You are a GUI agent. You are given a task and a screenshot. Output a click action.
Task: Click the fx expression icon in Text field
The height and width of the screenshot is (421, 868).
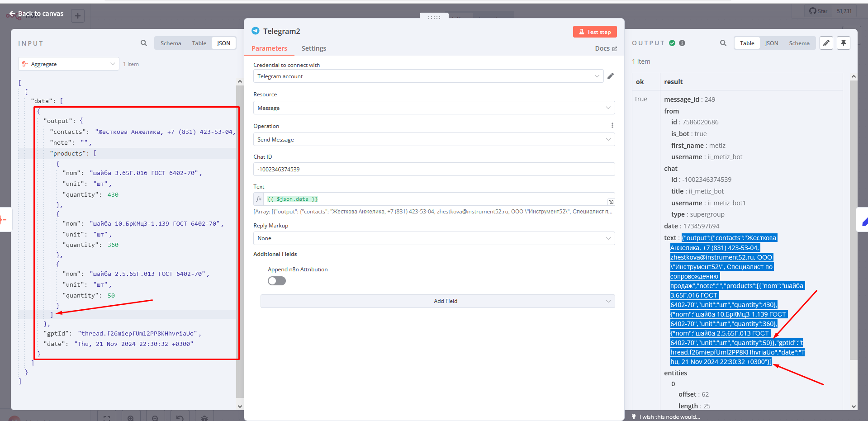point(259,199)
